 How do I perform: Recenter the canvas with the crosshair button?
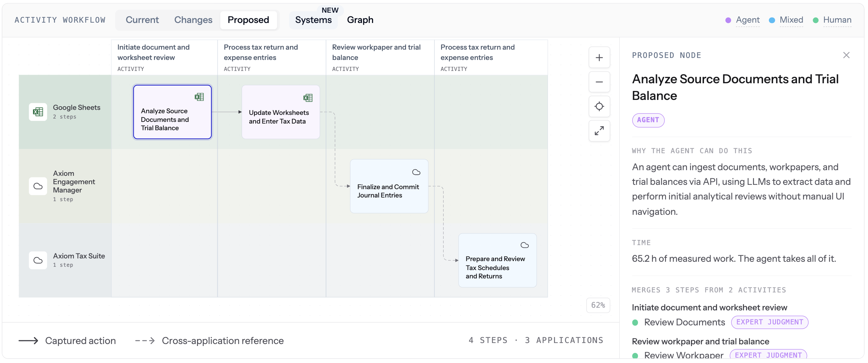tap(599, 107)
